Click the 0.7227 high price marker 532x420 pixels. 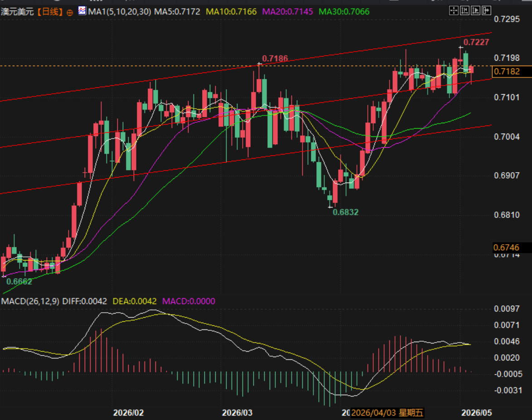click(x=476, y=43)
